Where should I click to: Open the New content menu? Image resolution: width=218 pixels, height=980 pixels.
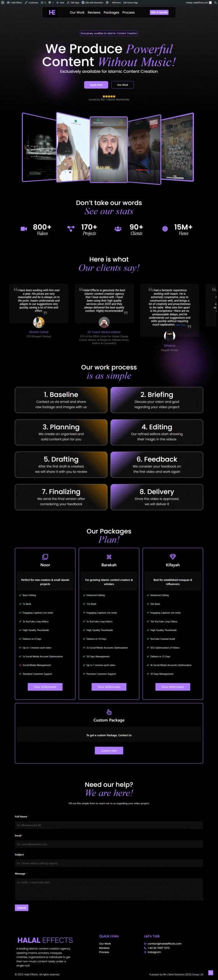(60, 2)
